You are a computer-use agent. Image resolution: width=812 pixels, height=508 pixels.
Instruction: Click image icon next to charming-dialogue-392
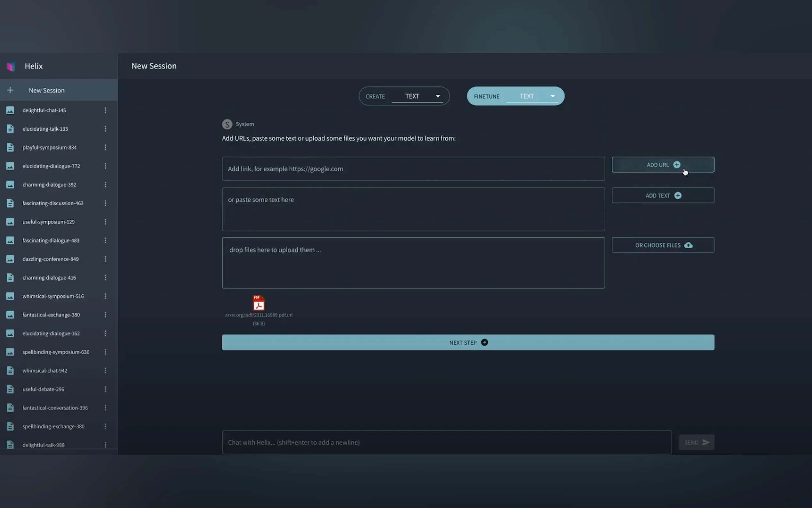tap(10, 185)
